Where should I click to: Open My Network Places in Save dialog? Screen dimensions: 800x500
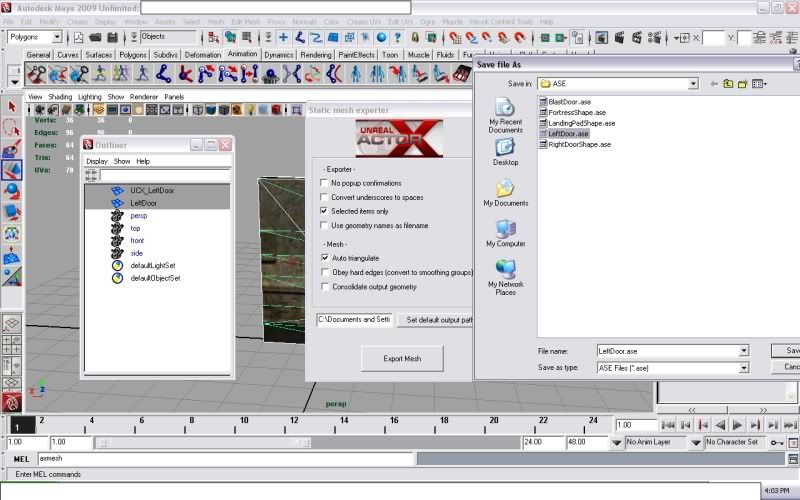tap(505, 278)
